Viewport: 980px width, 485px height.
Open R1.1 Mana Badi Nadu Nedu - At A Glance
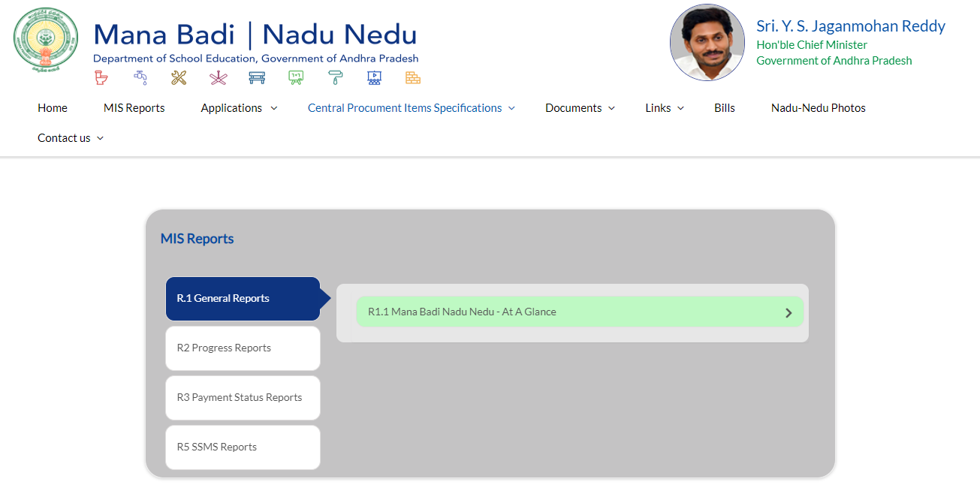point(580,312)
